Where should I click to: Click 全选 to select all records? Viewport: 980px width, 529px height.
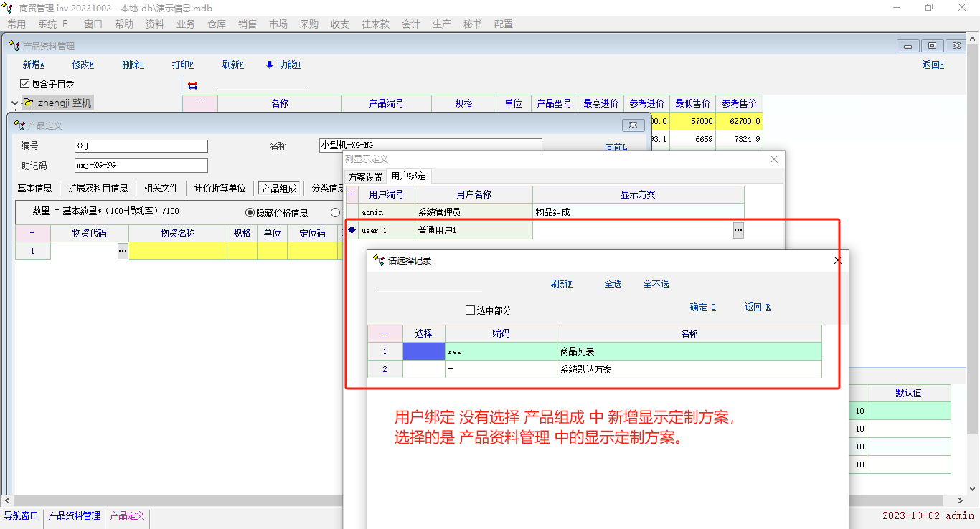613,284
